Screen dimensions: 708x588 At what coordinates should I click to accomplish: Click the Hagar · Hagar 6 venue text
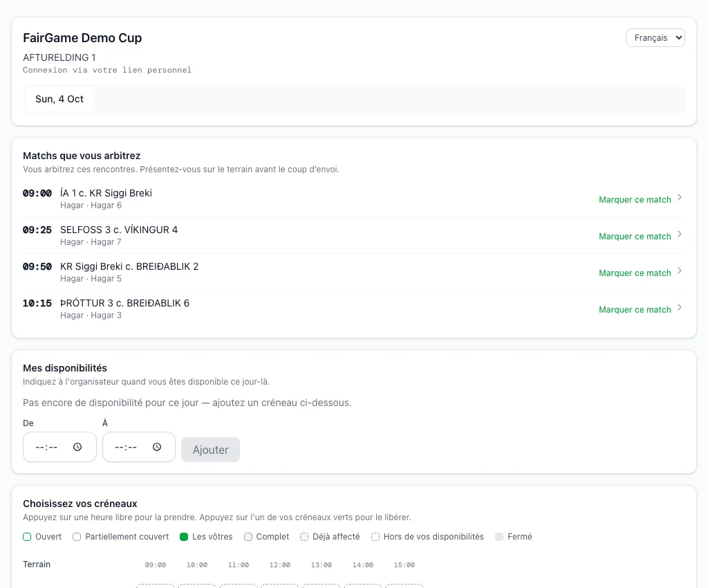point(91,205)
